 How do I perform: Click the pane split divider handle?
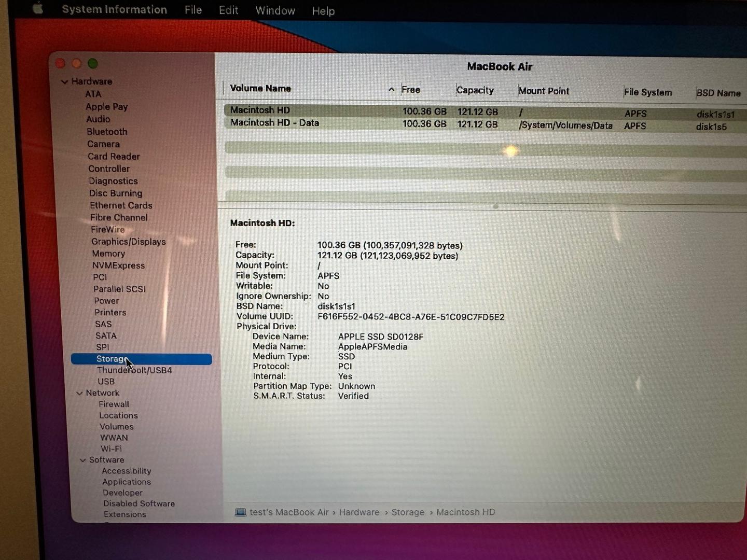496,206
